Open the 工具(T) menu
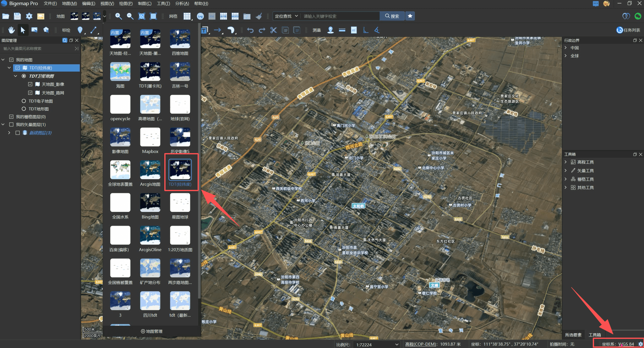 [163, 3]
